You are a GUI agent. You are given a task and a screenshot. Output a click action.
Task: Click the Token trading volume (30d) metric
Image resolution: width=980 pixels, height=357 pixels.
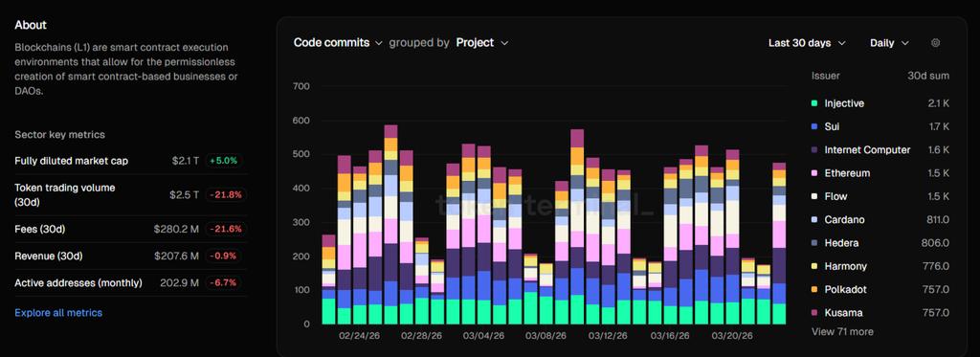[x=65, y=195]
